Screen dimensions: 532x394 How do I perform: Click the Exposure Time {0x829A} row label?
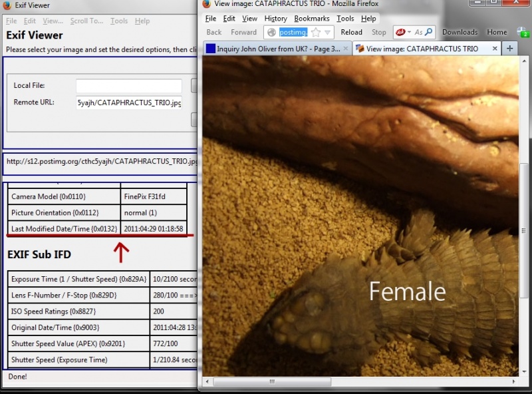(x=78, y=280)
